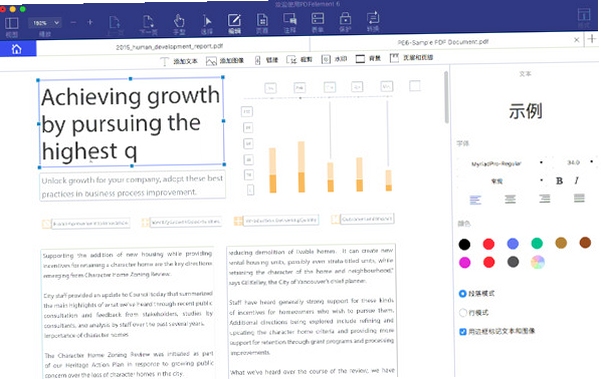Open the Page (页面) tool
601x379 pixels.
pyautogui.click(x=262, y=23)
